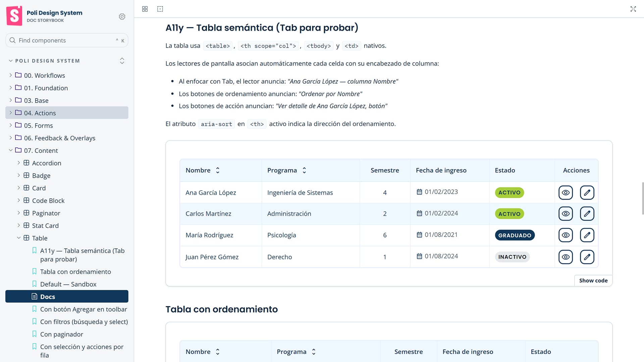Collapse the Table component
This screenshot has width=644, height=362.
coord(67,238)
